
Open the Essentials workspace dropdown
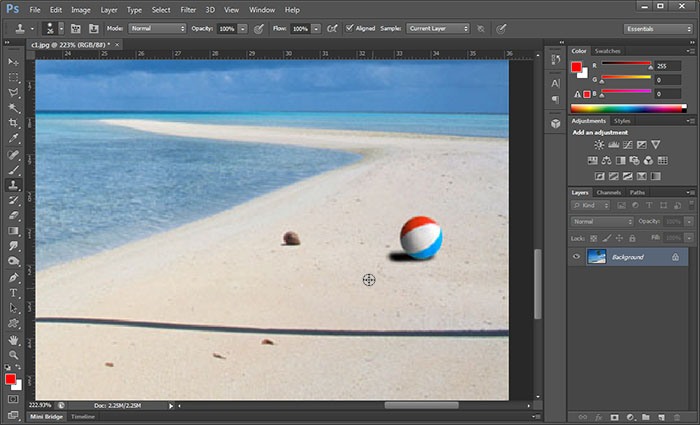(656, 29)
